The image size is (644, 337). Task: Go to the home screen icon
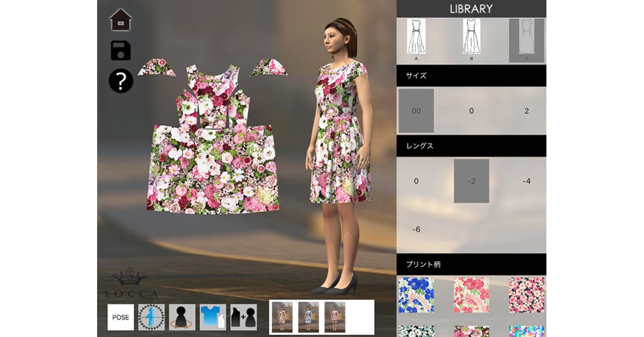(x=121, y=20)
